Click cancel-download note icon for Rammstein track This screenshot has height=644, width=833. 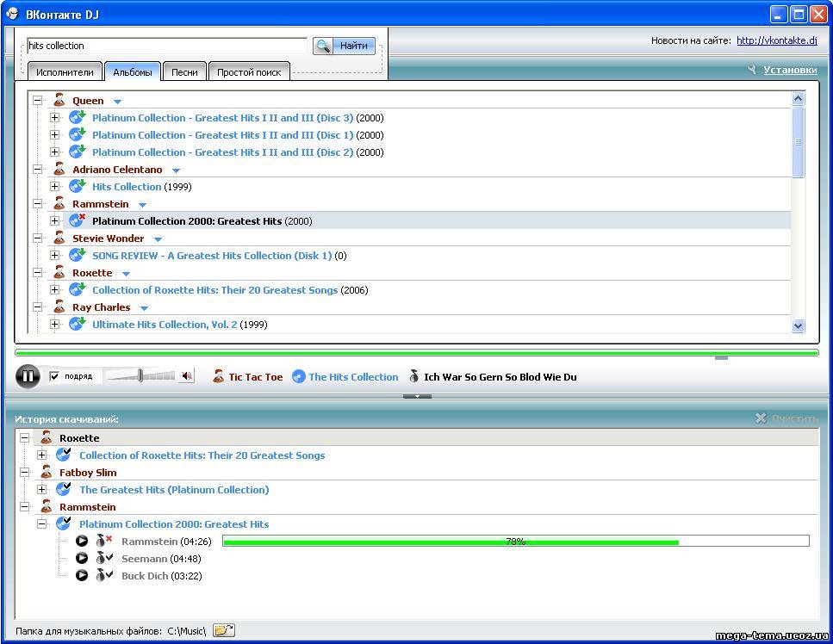[103, 541]
